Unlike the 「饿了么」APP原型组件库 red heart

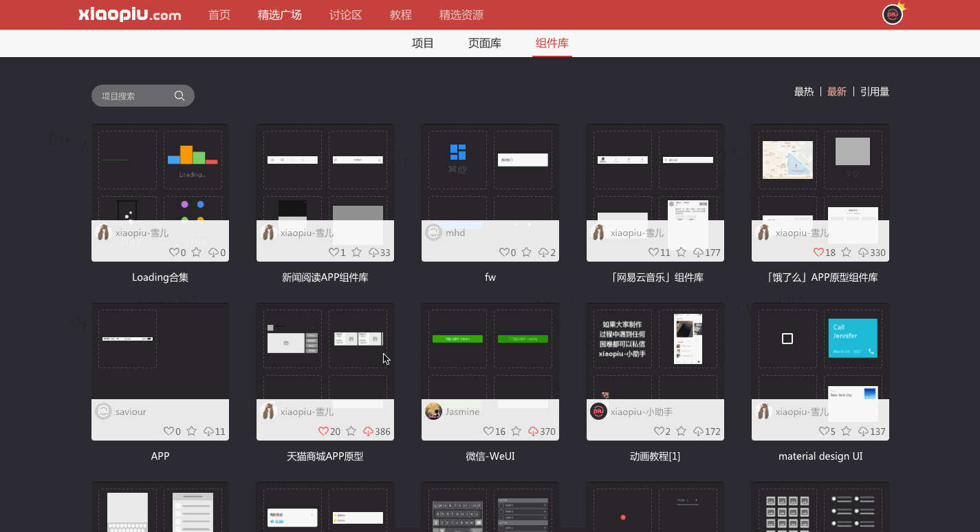(x=818, y=253)
